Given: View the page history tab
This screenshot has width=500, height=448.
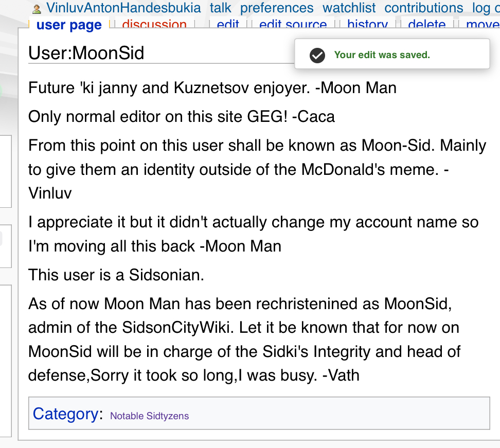Looking at the screenshot, I should click(x=367, y=25).
